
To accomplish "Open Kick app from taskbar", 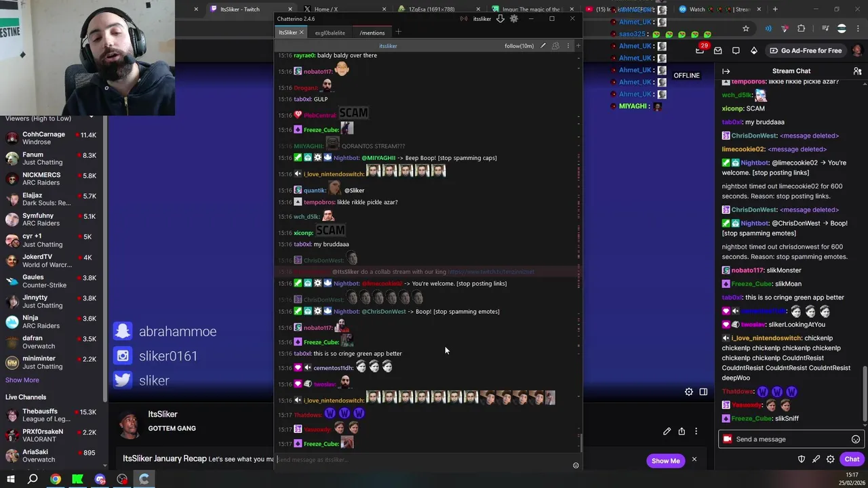I will (x=78, y=479).
